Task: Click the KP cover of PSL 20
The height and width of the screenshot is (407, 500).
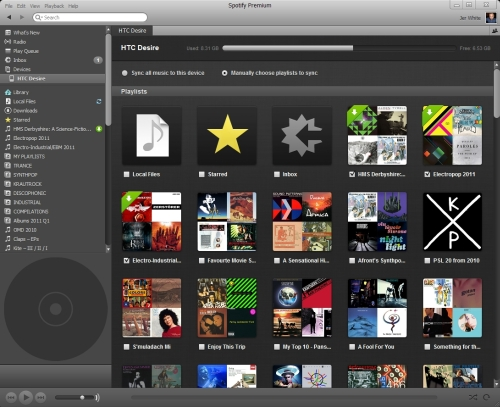Action: [x=452, y=222]
